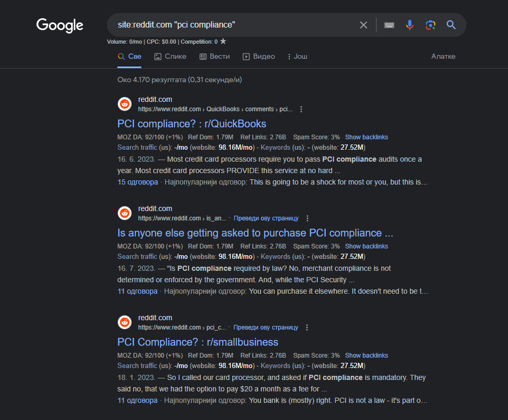Go to Google homepage via logo
The image size is (508, 420).
(x=60, y=25)
